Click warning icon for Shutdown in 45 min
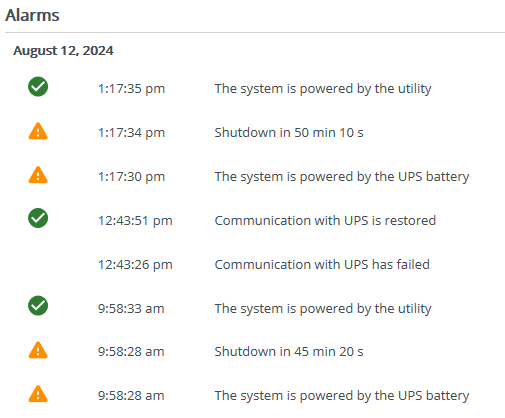 [x=38, y=350]
